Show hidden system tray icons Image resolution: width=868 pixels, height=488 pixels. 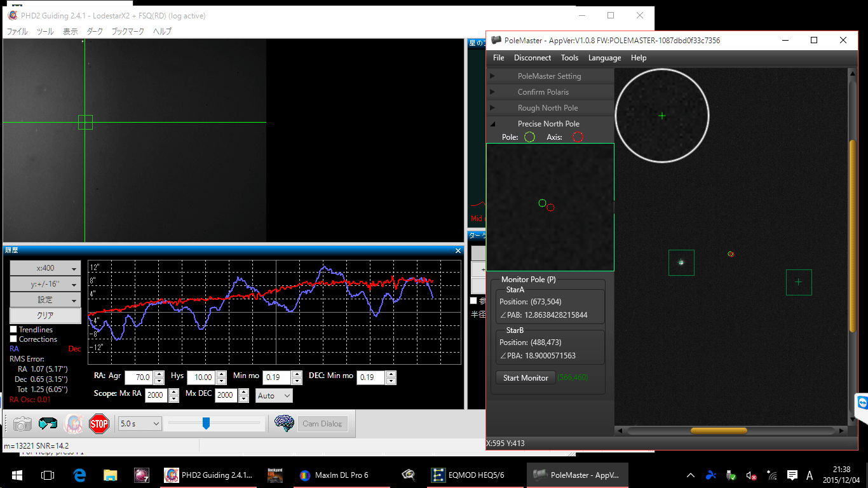(691, 475)
